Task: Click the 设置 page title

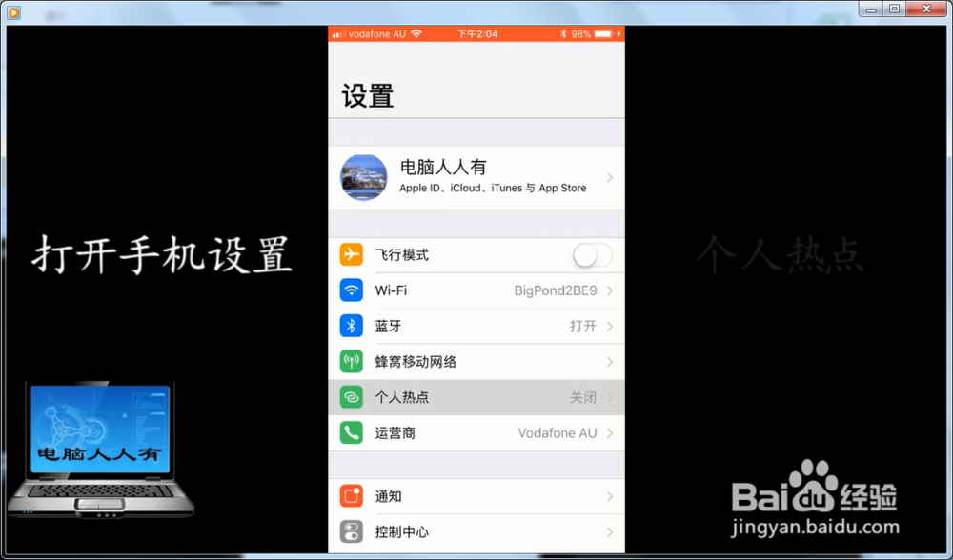Action: pyautogui.click(x=368, y=96)
